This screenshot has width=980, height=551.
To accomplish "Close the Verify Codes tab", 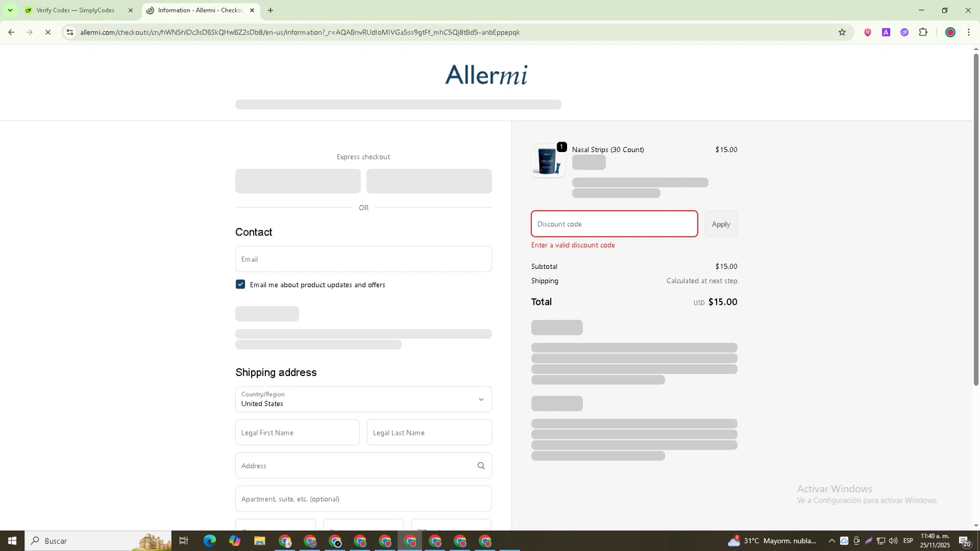I will coord(130,10).
